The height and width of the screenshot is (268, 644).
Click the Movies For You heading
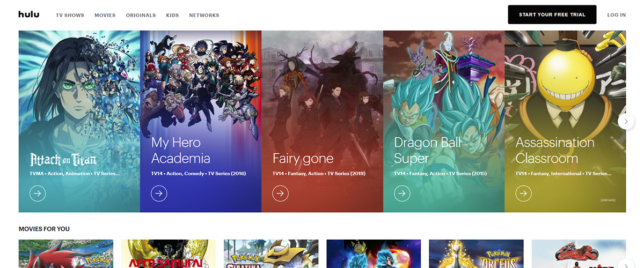point(44,229)
